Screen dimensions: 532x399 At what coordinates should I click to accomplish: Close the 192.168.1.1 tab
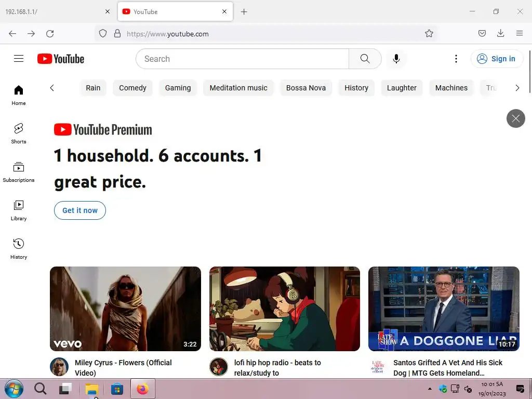pos(108,11)
